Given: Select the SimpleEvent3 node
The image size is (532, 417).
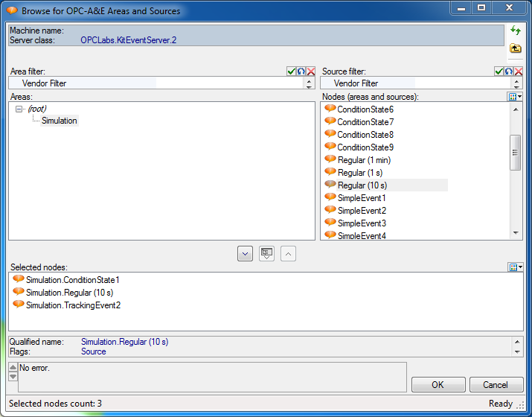Looking at the screenshot, I should coord(362,223).
